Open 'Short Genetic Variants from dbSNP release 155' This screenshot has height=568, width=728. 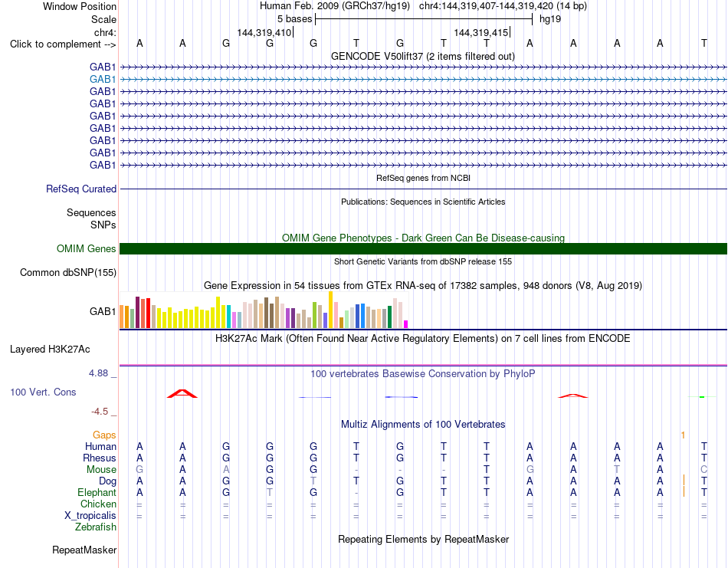423,261
